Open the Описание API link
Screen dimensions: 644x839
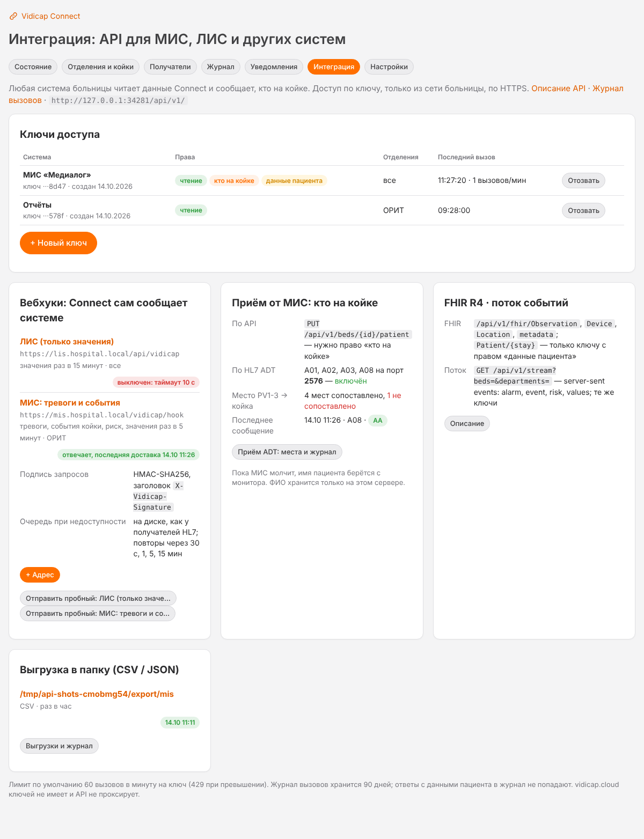click(x=558, y=89)
